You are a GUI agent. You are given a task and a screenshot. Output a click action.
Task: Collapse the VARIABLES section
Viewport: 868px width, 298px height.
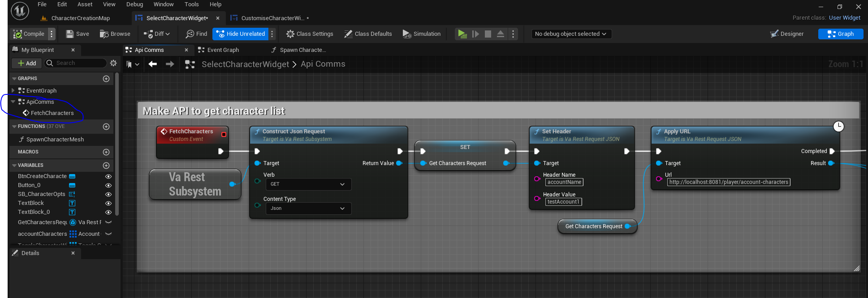coord(14,166)
